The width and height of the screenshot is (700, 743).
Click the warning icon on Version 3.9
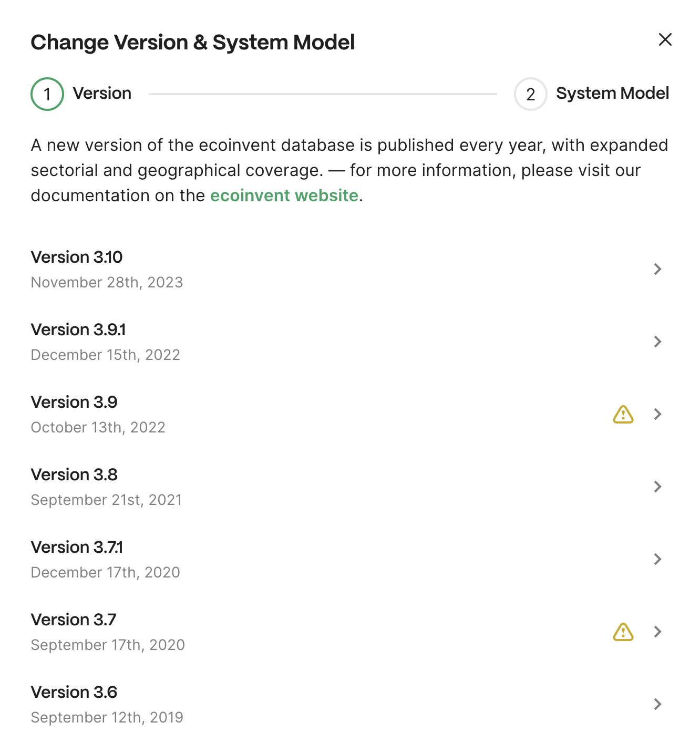623,415
